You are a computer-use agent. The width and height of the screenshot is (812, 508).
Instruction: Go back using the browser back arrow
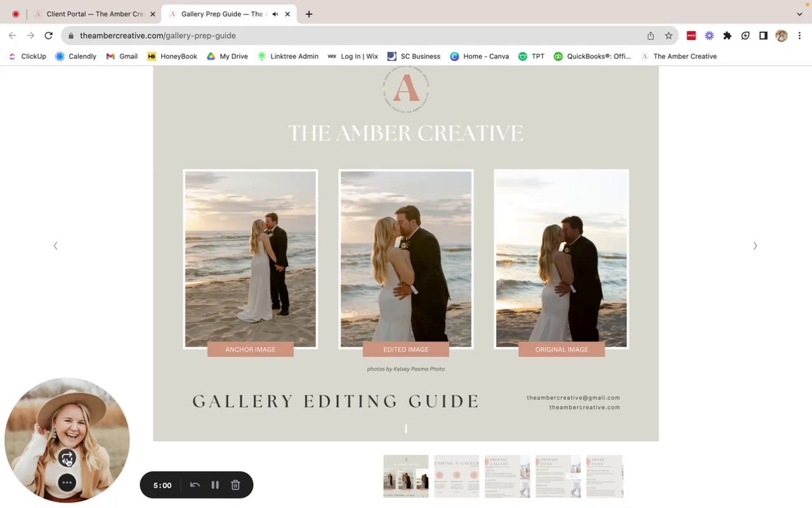click(12, 36)
